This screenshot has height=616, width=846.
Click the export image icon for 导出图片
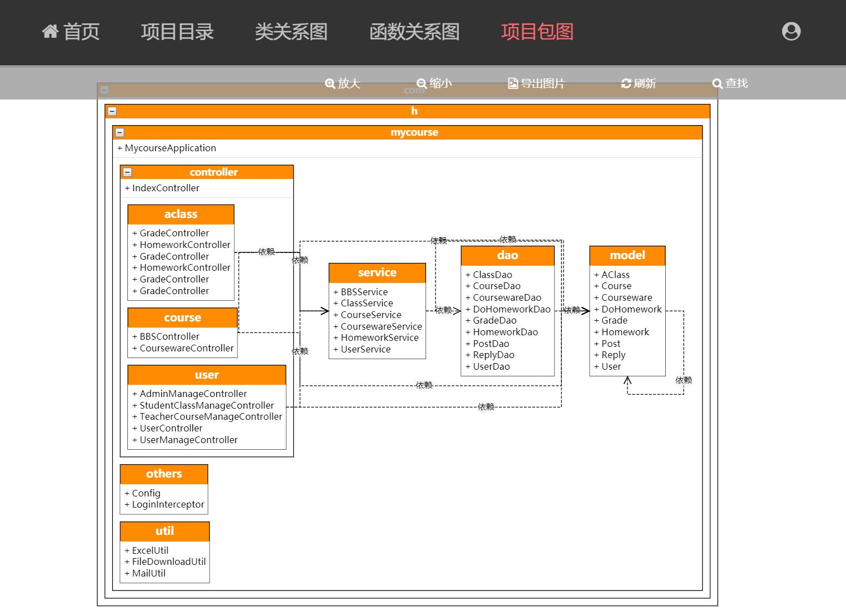[x=513, y=83]
